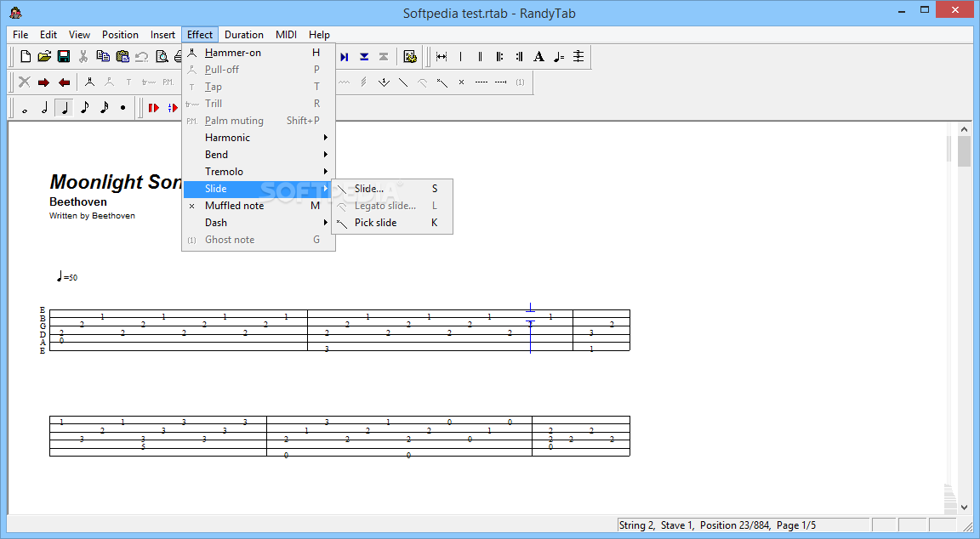Open the MIDI menu
Viewport: 980px width, 539px height.
pyautogui.click(x=286, y=35)
